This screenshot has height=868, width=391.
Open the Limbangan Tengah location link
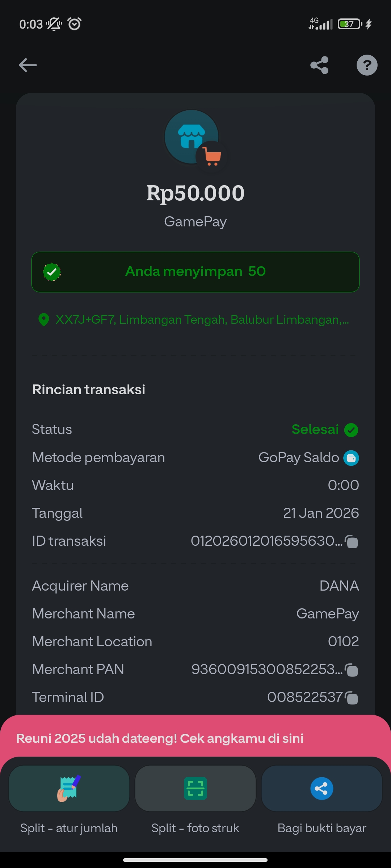[202, 320]
